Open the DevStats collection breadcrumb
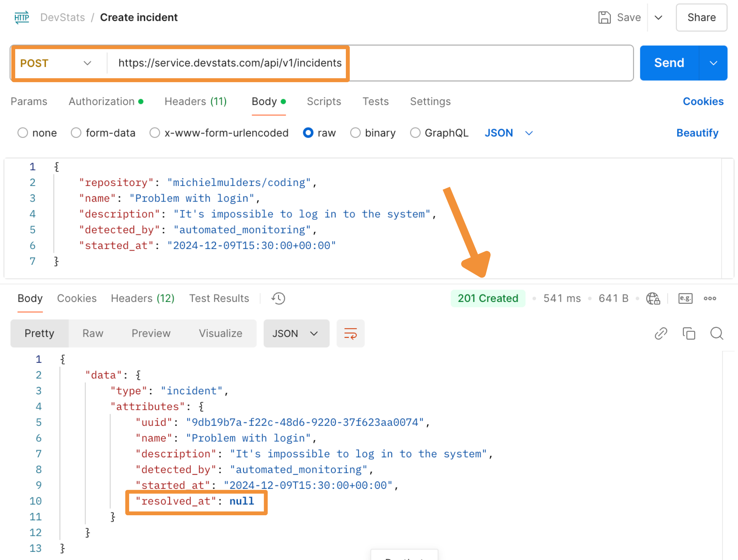The width and height of the screenshot is (738, 560). [x=63, y=18]
